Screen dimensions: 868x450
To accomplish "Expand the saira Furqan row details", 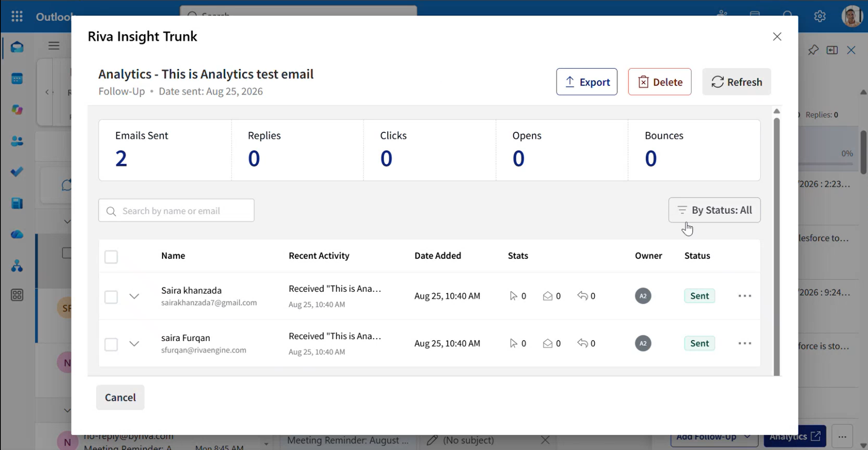I will point(134,344).
